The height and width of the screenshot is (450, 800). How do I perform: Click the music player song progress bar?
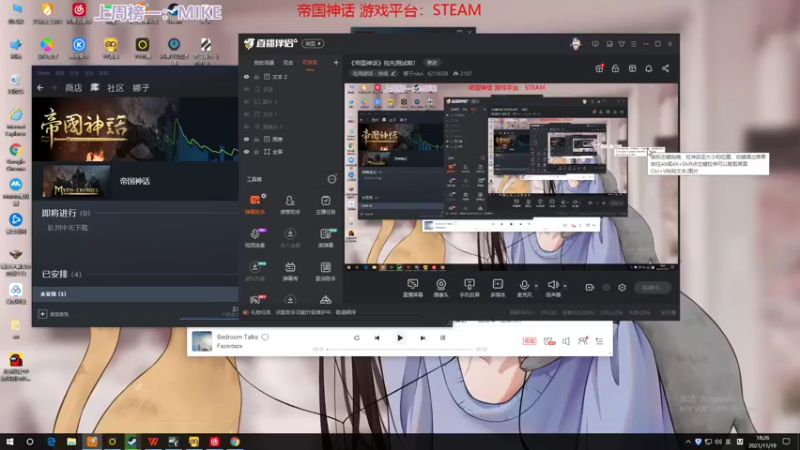(401, 349)
